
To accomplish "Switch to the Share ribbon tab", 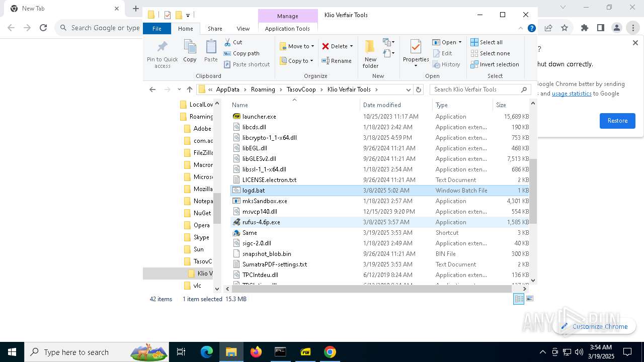I will coord(215,29).
